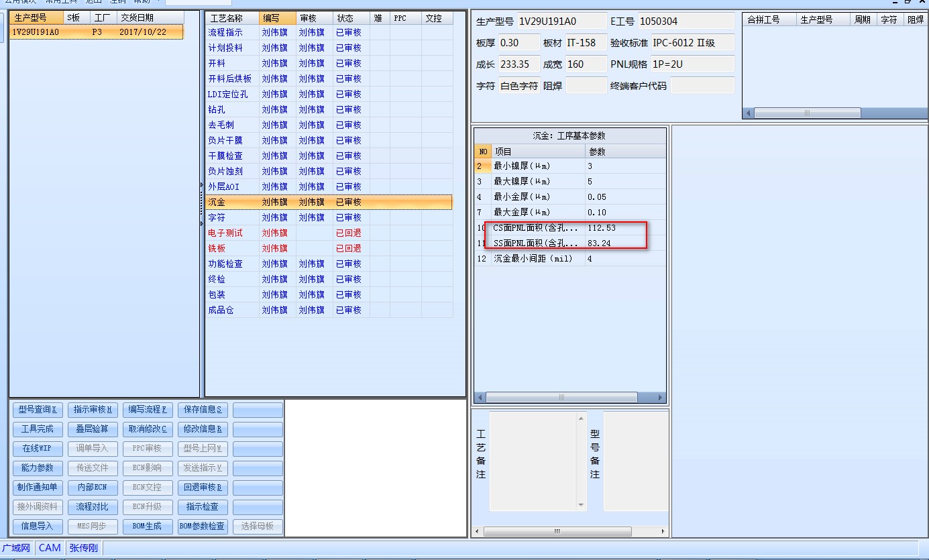The width and height of the screenshot is (929, 560).
Task: Click right arrow of parameter table scrollbar
Action: pos(661,397)
